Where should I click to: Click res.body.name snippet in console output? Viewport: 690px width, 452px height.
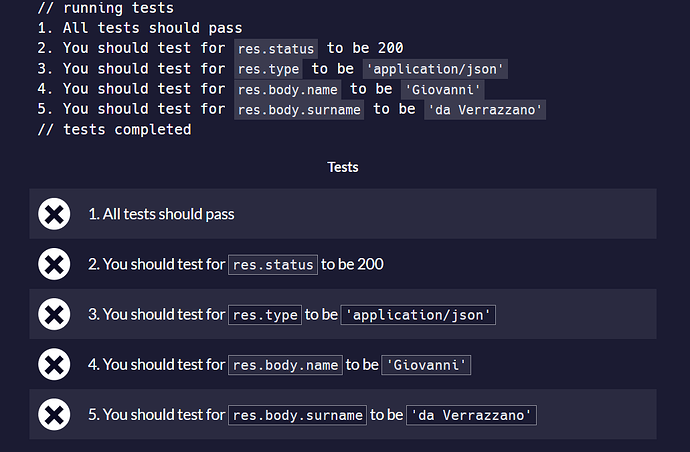click(x=288, y=89)
